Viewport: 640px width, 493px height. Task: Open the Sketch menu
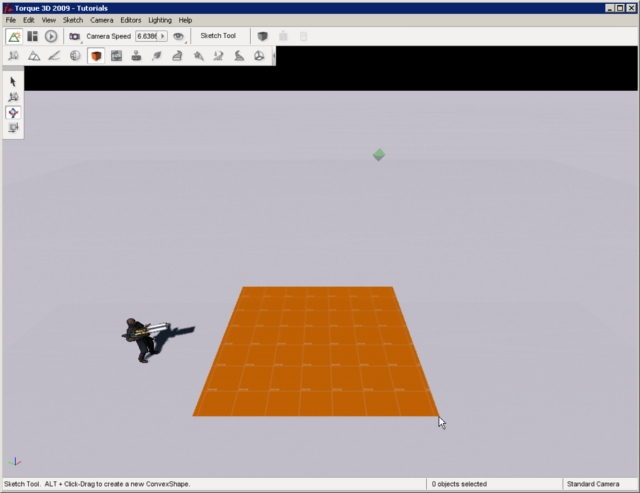point(73,20)
